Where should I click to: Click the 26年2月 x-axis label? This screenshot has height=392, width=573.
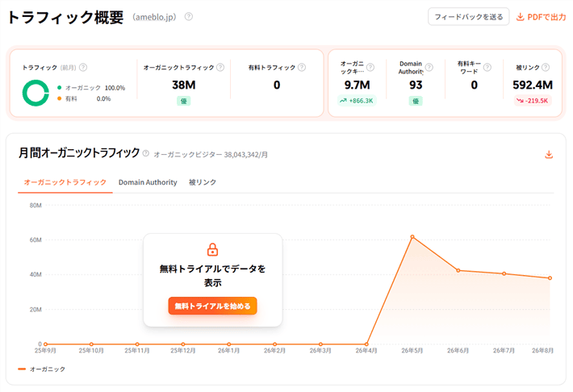[275, 351]
